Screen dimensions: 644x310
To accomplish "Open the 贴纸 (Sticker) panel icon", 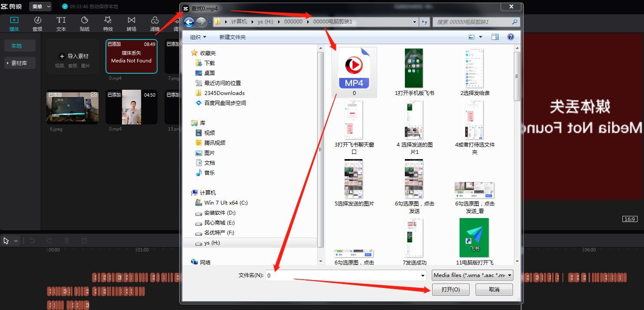I will [x=85, y=23].
